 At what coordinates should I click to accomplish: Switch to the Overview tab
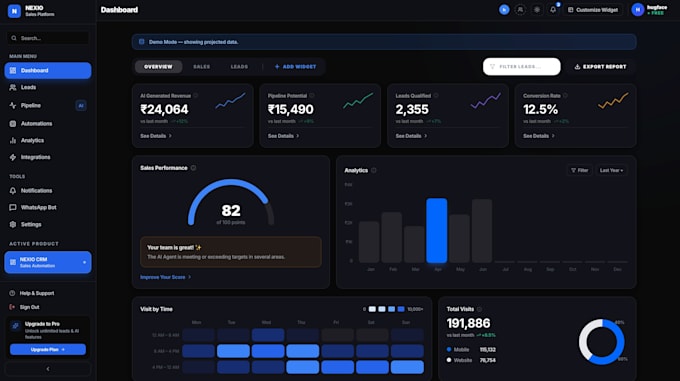click(158, 67)
